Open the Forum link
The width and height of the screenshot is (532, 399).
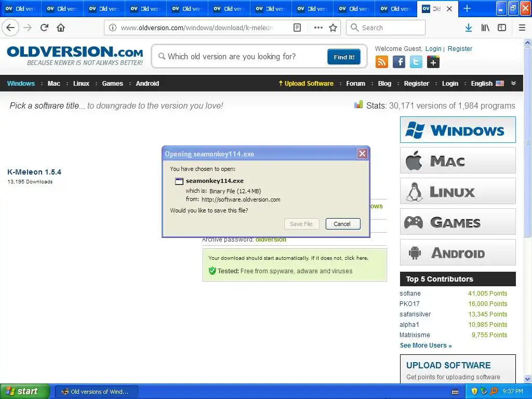(x=355, y=84)
